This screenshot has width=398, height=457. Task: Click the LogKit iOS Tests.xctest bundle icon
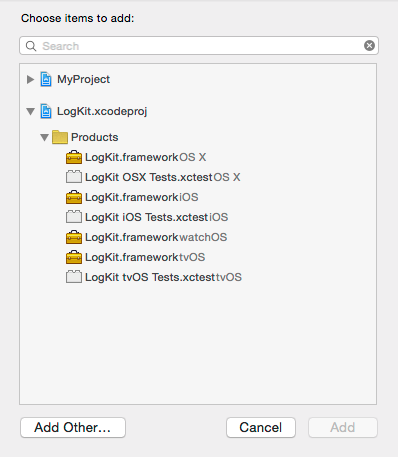[x=74, y=217]
